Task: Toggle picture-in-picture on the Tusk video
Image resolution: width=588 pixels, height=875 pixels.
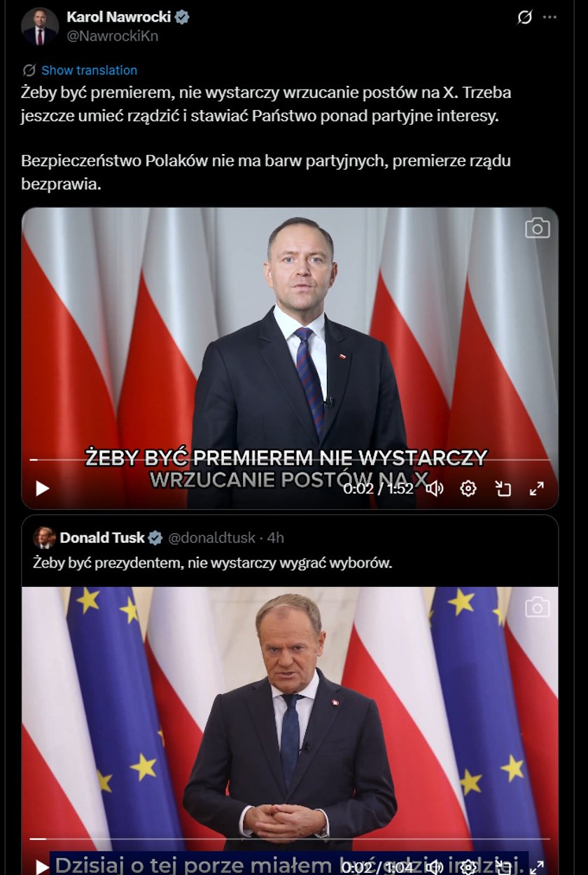Action: tap(503, 867)
